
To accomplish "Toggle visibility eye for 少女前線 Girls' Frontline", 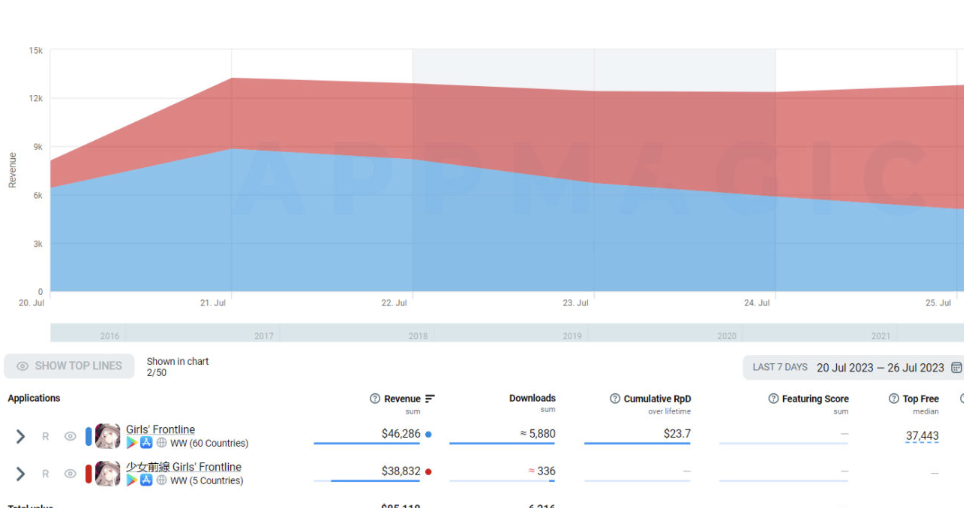I will tap(70, 474).
